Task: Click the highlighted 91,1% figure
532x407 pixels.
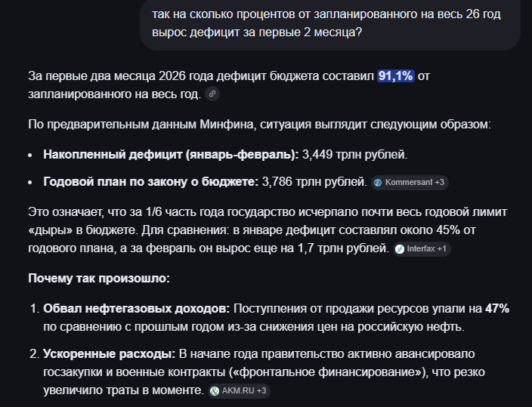Action: [395, 76]
